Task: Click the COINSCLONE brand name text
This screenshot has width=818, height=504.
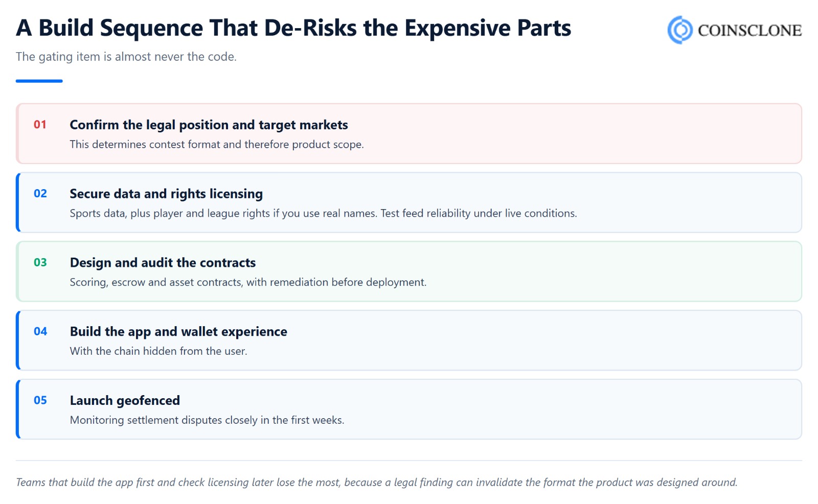Action: pyautogui.click(x=749, y=30)
